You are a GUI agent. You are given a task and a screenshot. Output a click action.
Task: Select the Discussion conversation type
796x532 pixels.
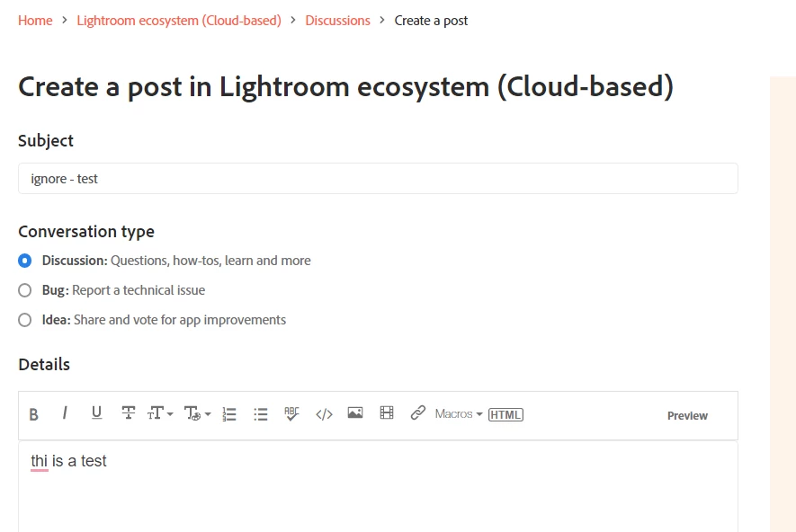25,261
